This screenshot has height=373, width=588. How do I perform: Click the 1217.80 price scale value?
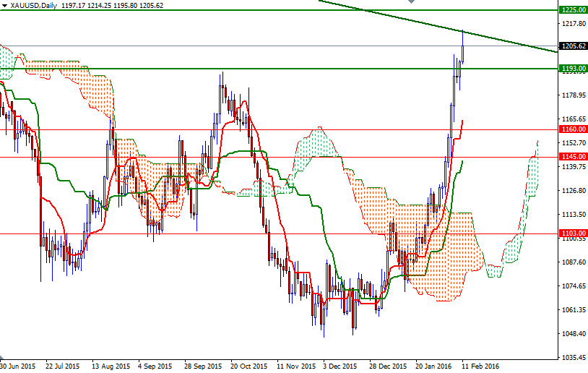pos(574,24)
